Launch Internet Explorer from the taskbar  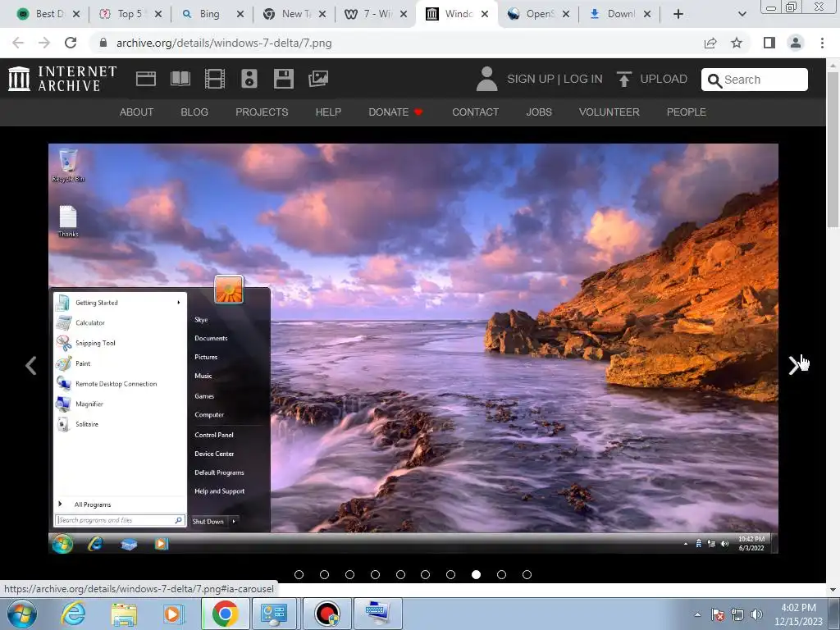[73, 614]
